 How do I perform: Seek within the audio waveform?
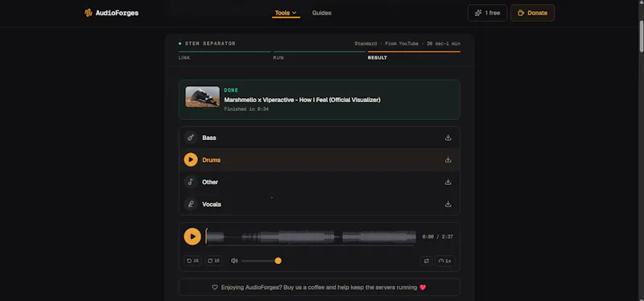pyautogui.click(x=311, y=237)
